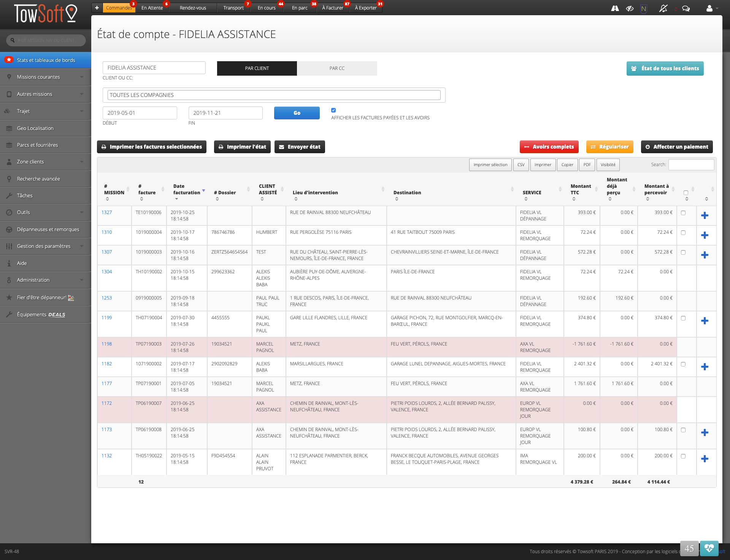Switch to the PAR CC tab

337,68
